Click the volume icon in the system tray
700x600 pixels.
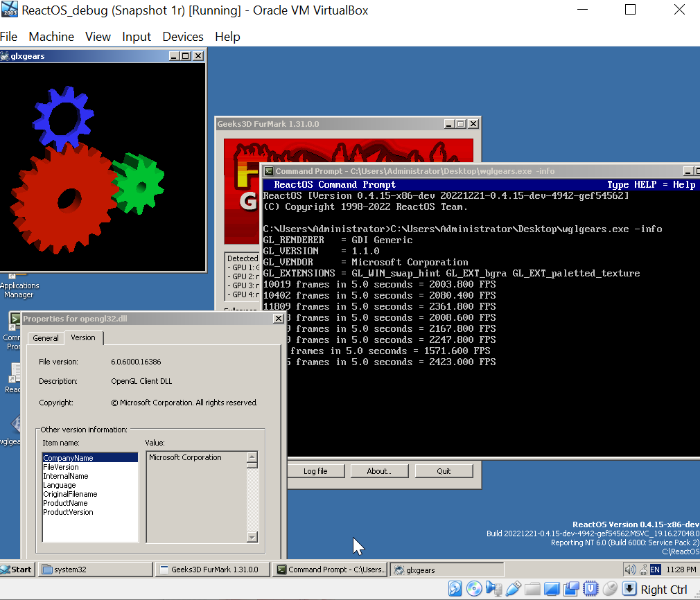click(631, 569)
